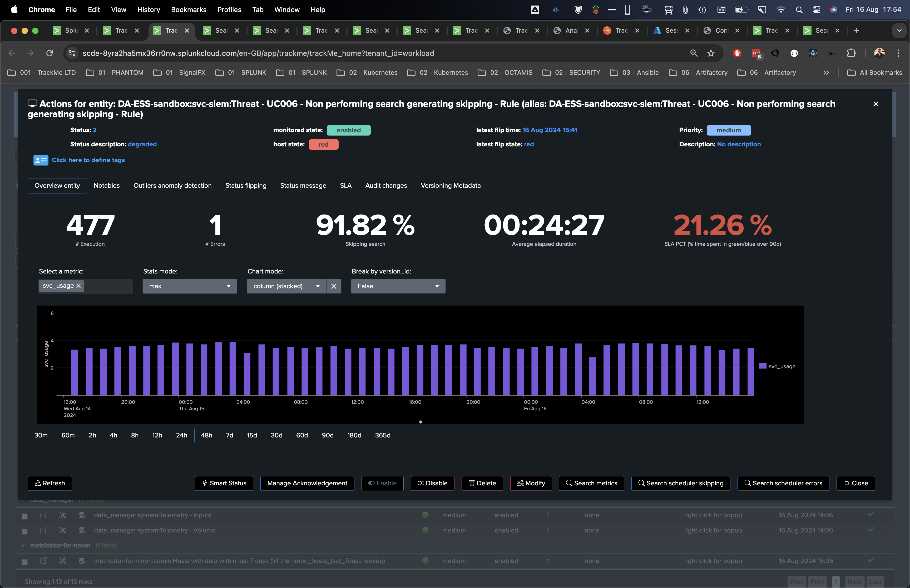Tick checkbox for Telemetry - Inputs row
This screenshot has height=588, width=910.
25,516
